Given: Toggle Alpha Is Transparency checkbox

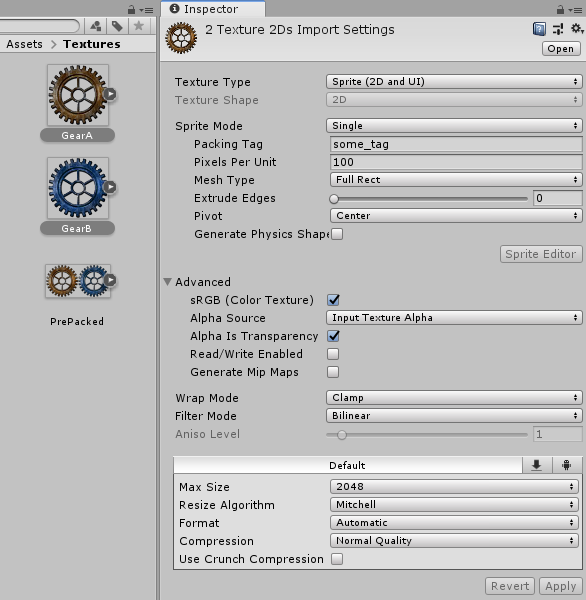Looking at the screenshot, I should (333, 336).
